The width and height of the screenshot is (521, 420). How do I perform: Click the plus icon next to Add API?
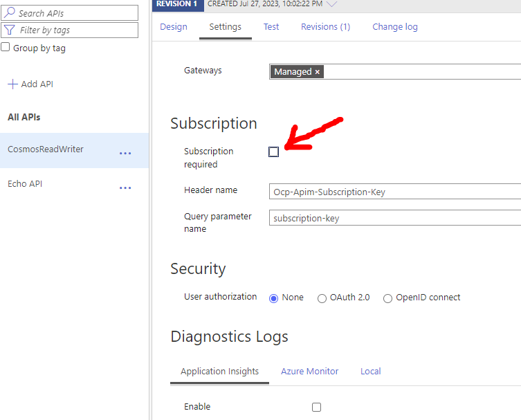point(12,84)
